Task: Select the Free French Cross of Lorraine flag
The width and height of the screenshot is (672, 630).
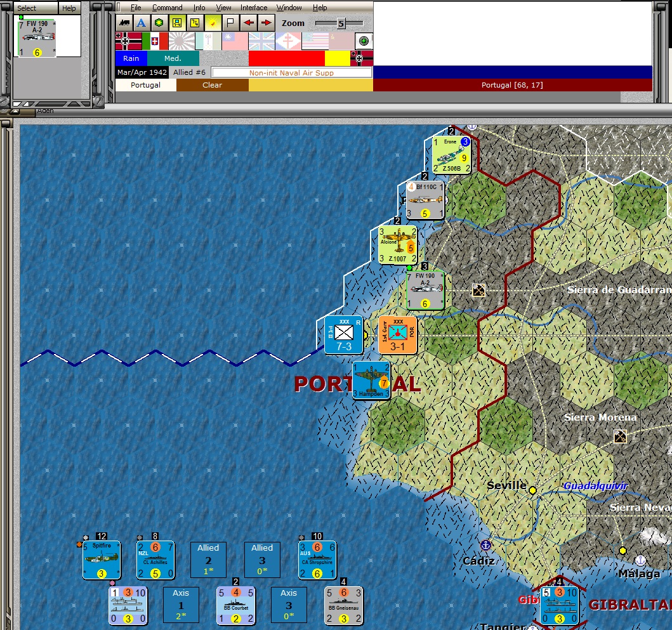Action: click(288, 41)
